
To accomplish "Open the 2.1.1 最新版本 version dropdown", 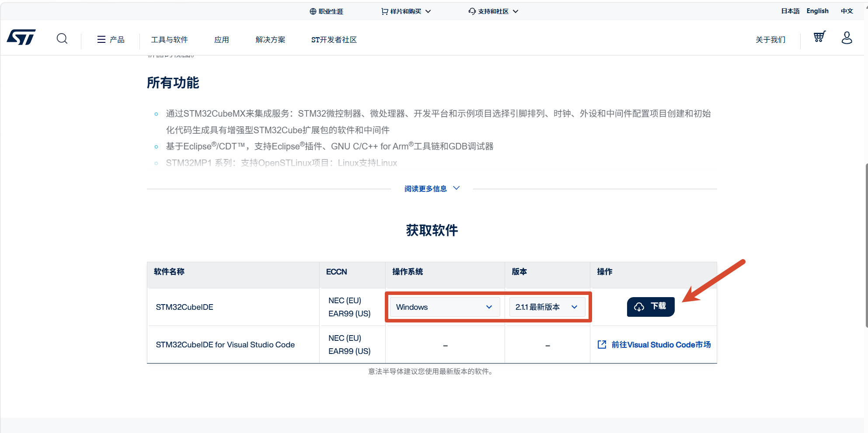I will point(547,307).
